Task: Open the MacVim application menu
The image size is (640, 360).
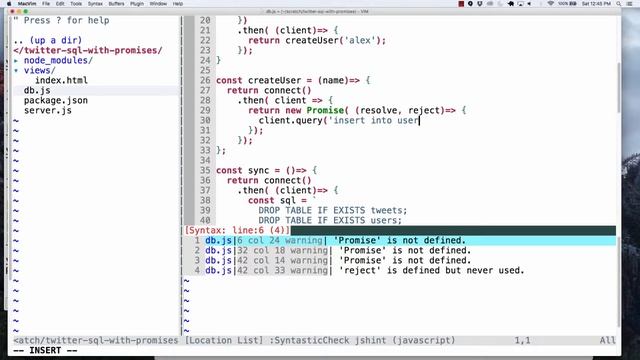Action: pos(27,4)
